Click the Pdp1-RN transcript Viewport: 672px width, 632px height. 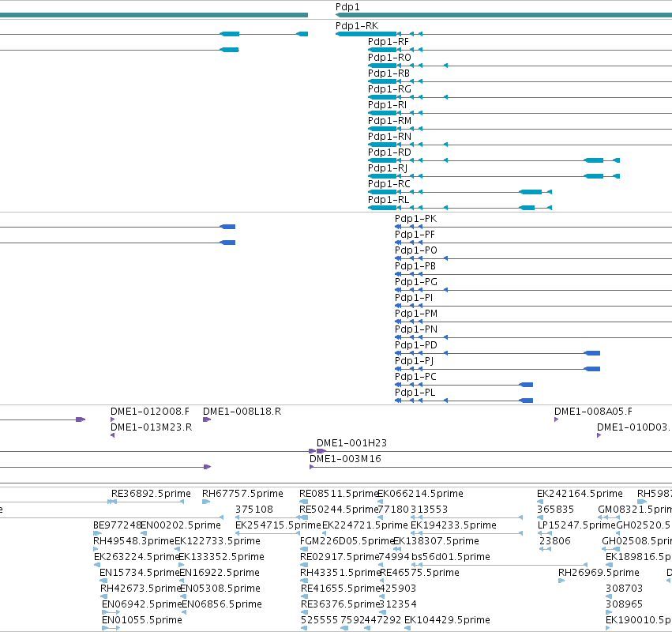tap(389, 137)
